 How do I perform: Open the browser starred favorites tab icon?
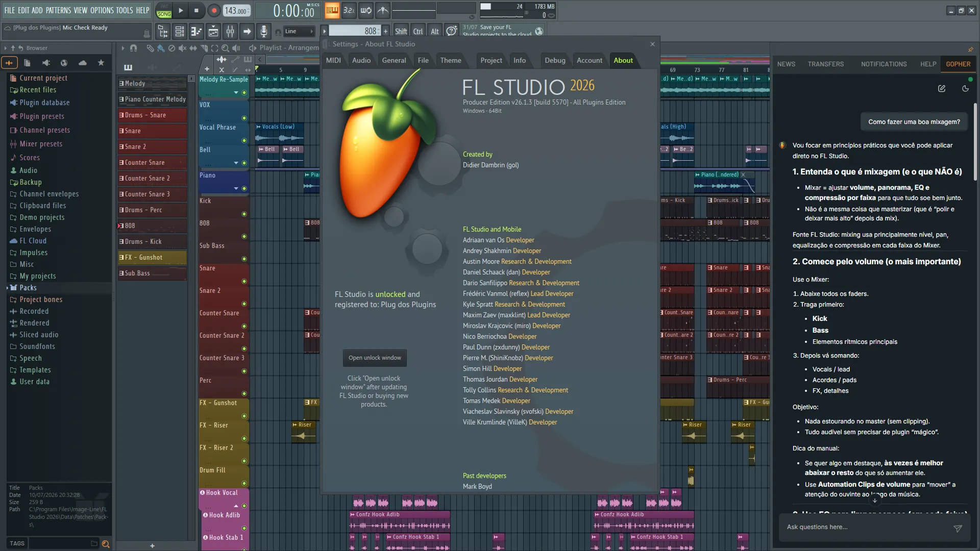pyautogui.click(x=101, y=63)
